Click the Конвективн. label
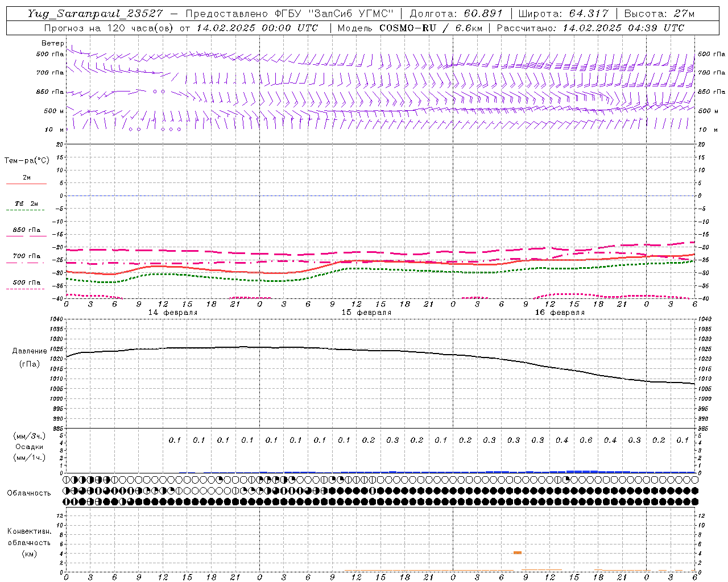Image resolution: width=728 pixels, height=582 pixels. 30,531
